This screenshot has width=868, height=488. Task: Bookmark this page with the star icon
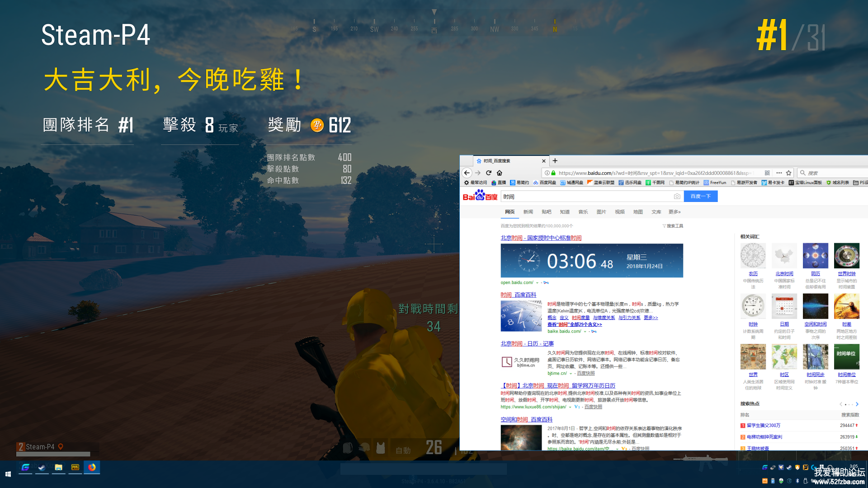click(x=789, y=173)
